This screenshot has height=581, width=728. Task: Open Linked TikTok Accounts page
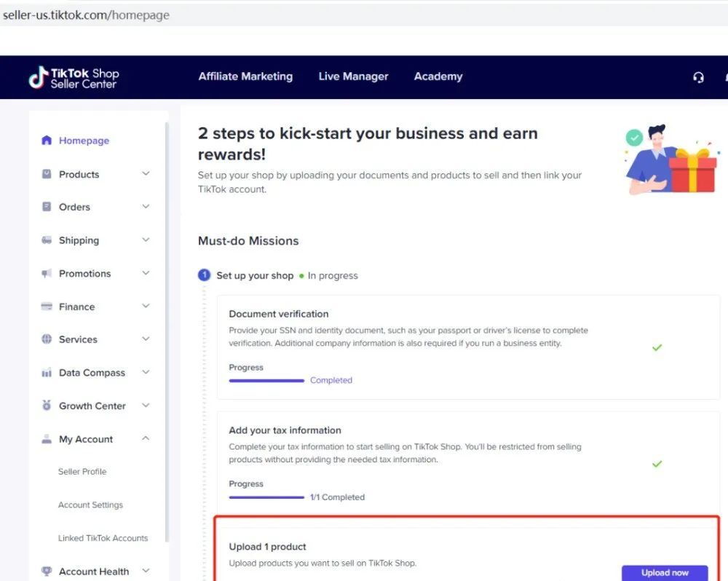(x=103, y=538)
